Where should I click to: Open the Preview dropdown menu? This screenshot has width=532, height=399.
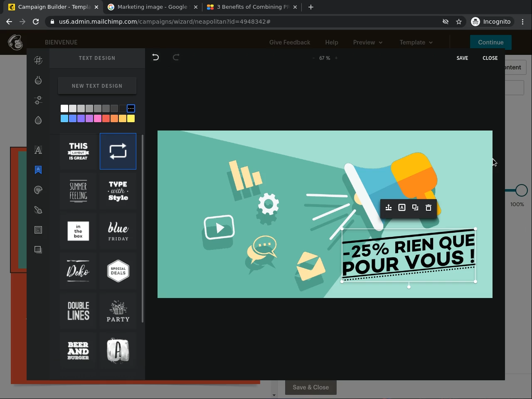(x=367, y=42)
